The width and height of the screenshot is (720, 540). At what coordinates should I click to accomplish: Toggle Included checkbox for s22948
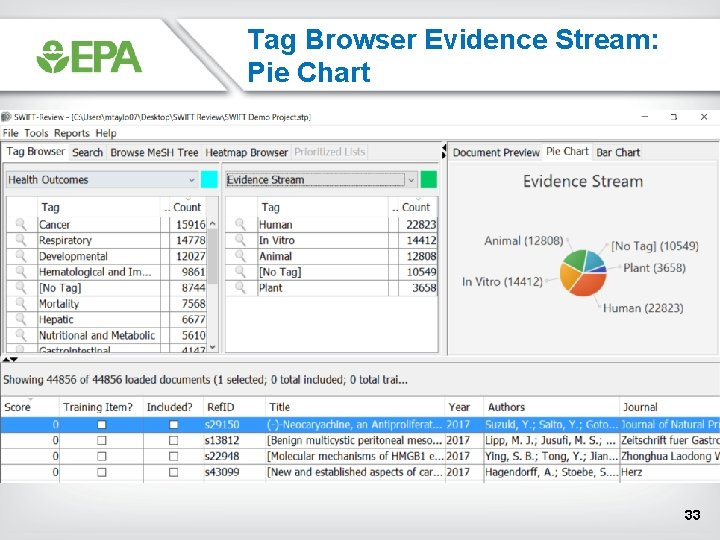pyautogui.click(x=173, y=456)
